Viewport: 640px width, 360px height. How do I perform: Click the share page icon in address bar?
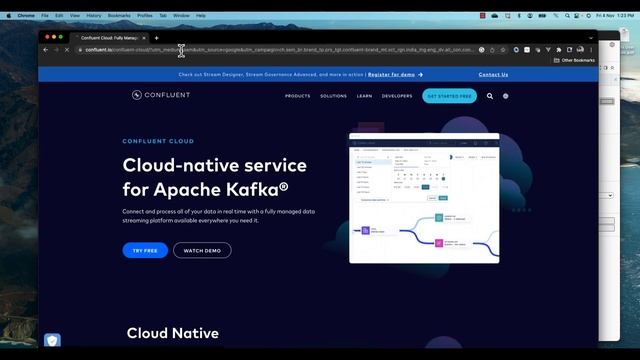point(492,50)
